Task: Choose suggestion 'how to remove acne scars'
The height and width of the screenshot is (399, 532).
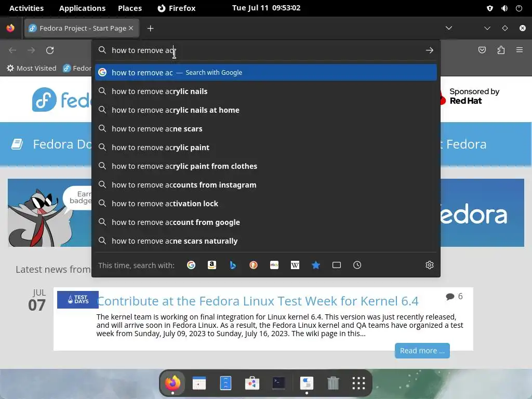Action: tap(265, 129)
